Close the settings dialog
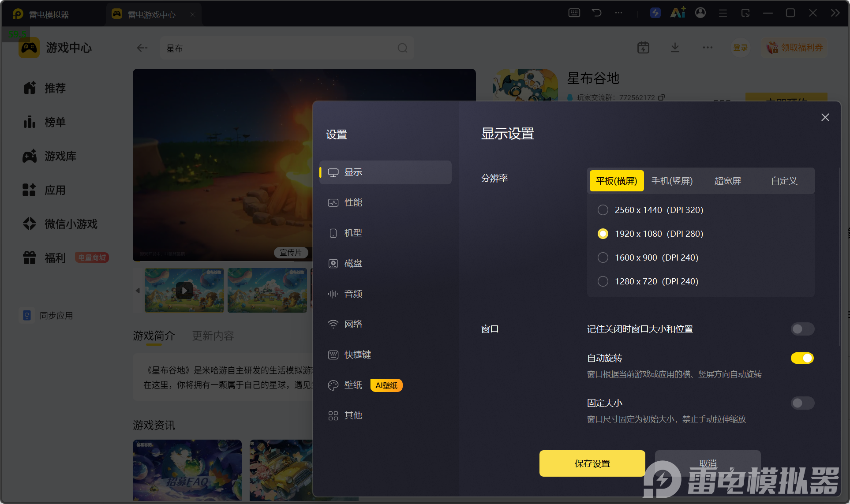850x504 pixels. pos(825,117)
